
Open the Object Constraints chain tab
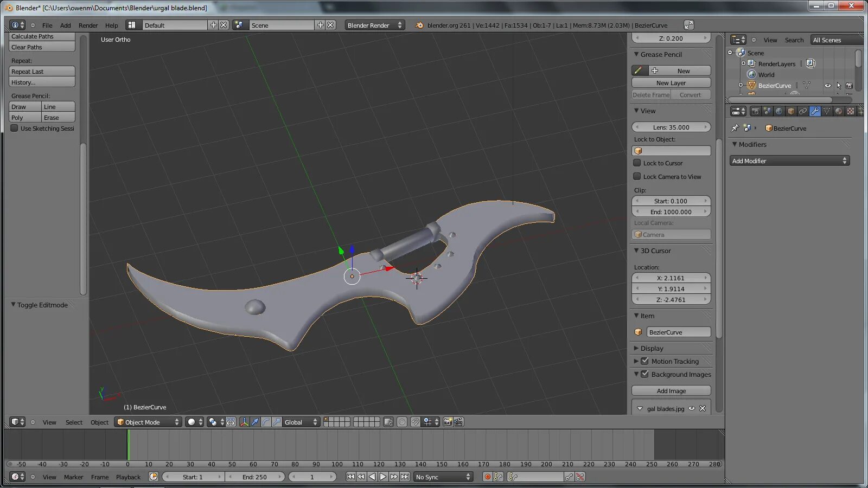(x=803, y=111)
